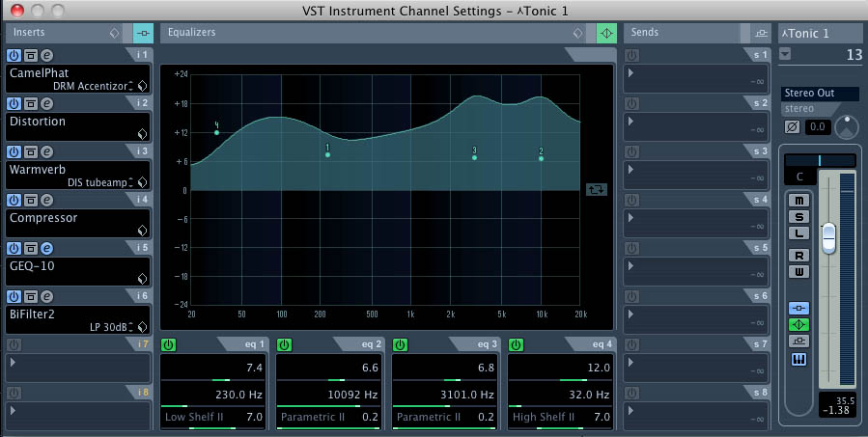Screen dimensions: 868x437
Task: Open Compressor preset diamond menu
Action: point(142,231)
